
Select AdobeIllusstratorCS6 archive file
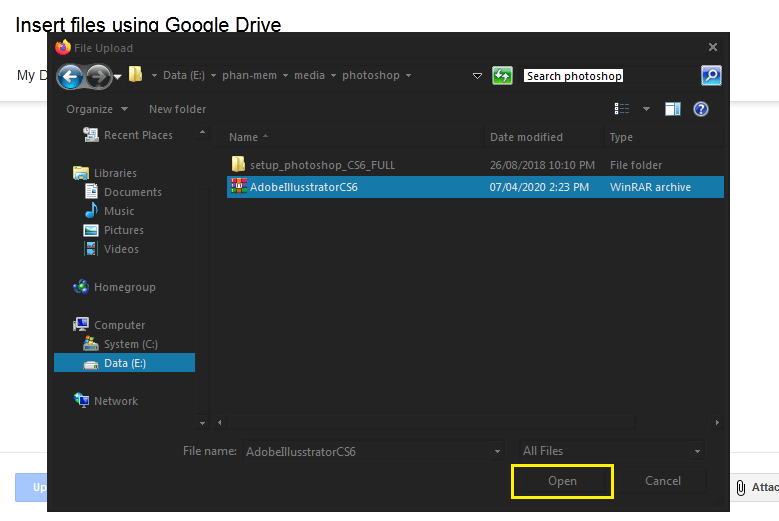coord(475,187)
